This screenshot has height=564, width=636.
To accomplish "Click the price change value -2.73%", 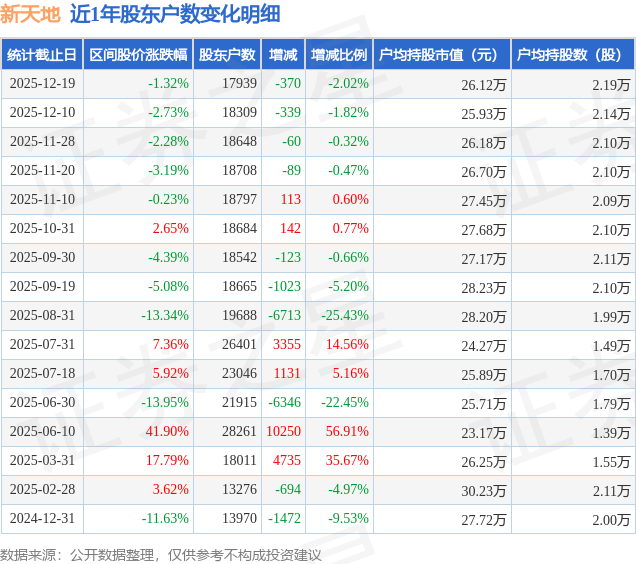I will pos(168,112).
